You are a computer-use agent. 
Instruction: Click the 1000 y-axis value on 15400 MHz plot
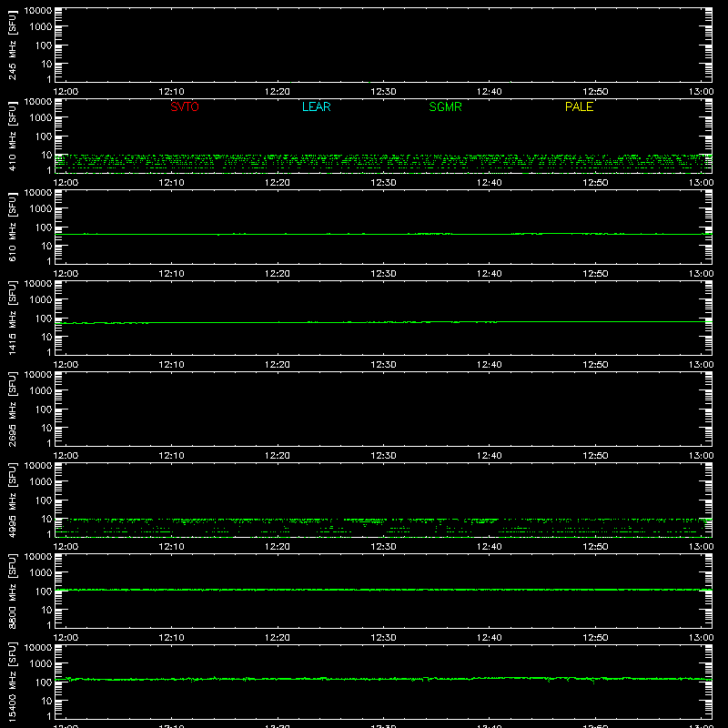pyautogui.click(x=41, y=664)
